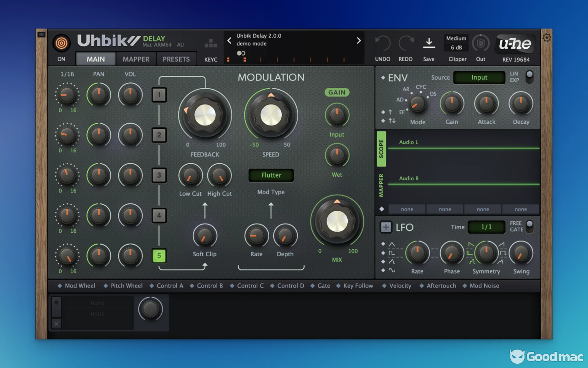
Task: Disable delay tap 5 button
Action: [x=159, y=255]
